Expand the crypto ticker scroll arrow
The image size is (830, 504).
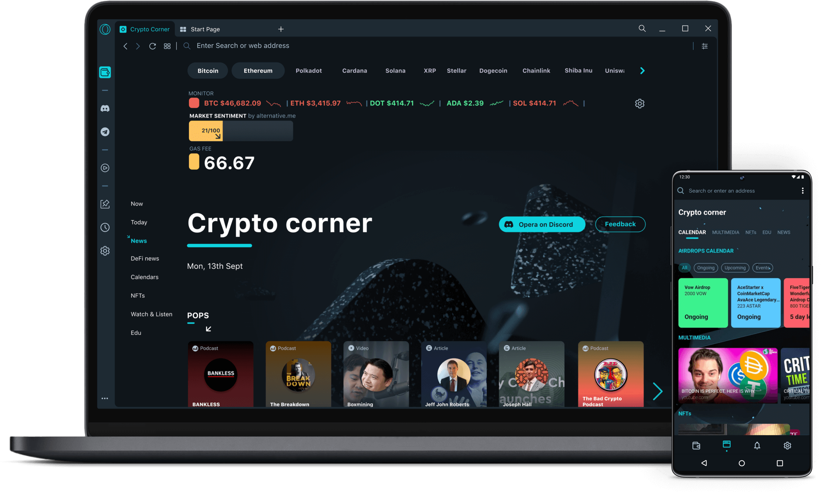coord(642,71)
